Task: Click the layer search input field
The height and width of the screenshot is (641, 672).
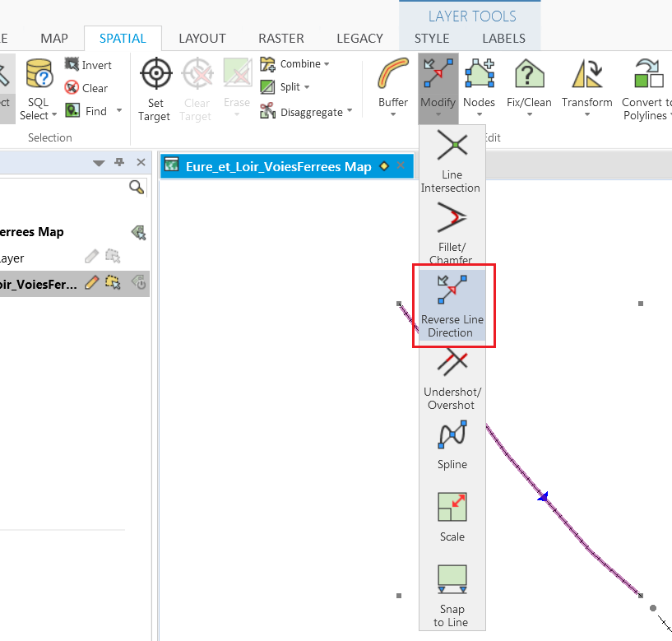Action: point(63,188)
